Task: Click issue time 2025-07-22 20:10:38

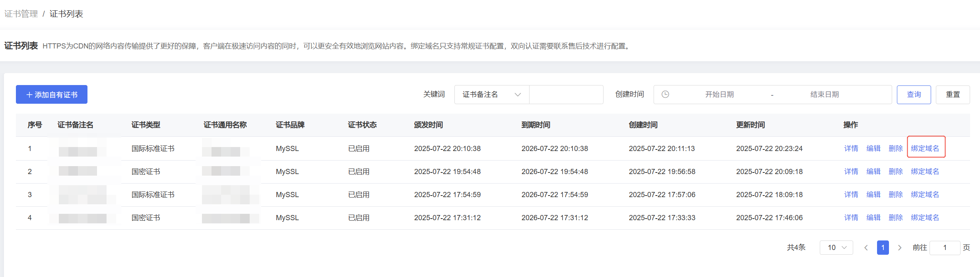Action: click(x=447, y=149)
